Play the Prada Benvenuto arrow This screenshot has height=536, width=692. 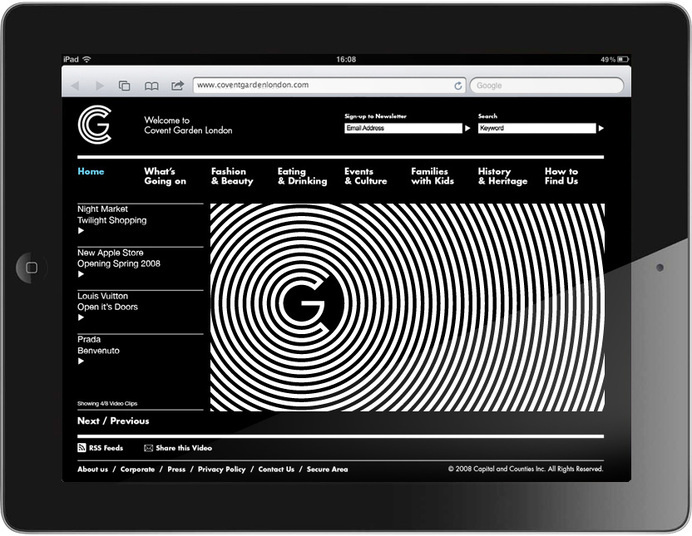tap(81, 361)
